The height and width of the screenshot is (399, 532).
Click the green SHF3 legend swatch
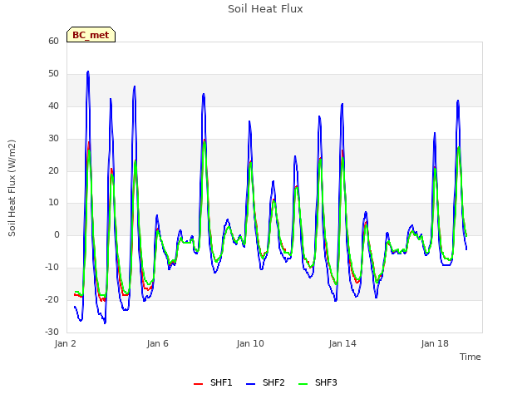[303, 384]
